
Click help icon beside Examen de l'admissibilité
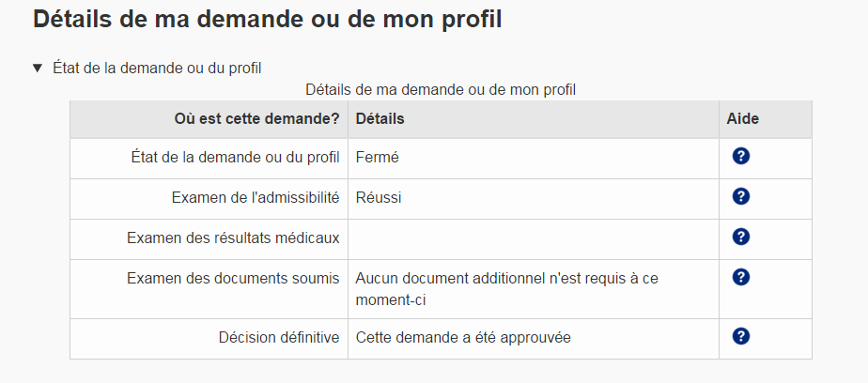click(740, 196)
